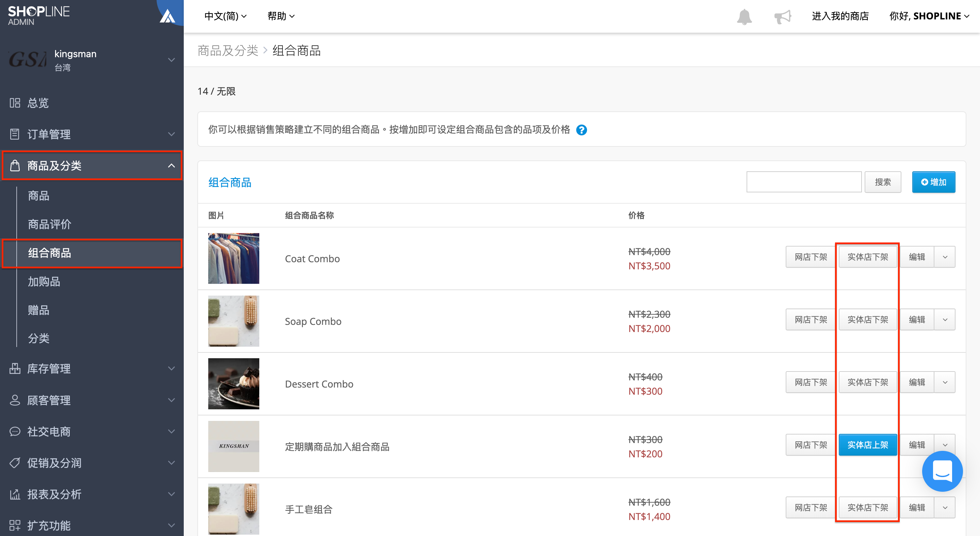Click the blue help question mark icon
The image size is (980, 536).
[581, 130]
